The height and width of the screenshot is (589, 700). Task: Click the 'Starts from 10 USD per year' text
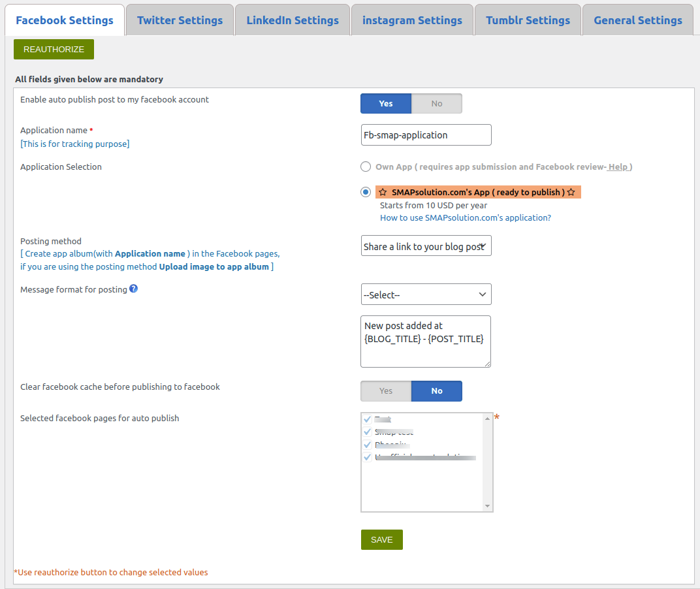pos(434,206)
